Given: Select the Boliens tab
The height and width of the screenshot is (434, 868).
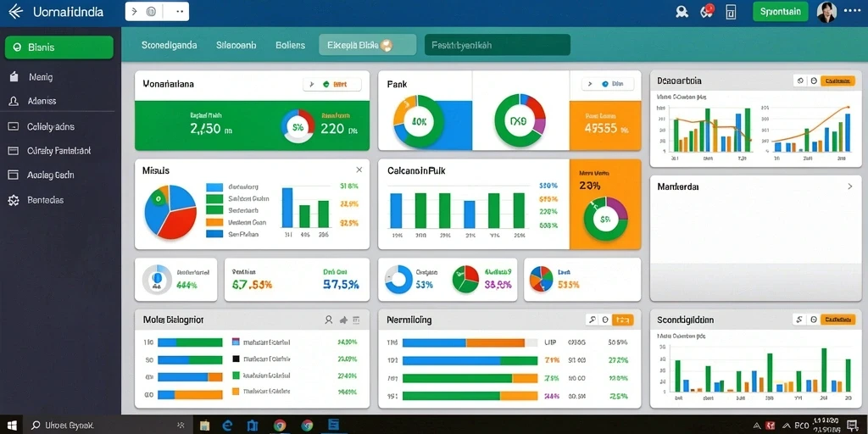Looking at the screenshot, I should point(290,46).
